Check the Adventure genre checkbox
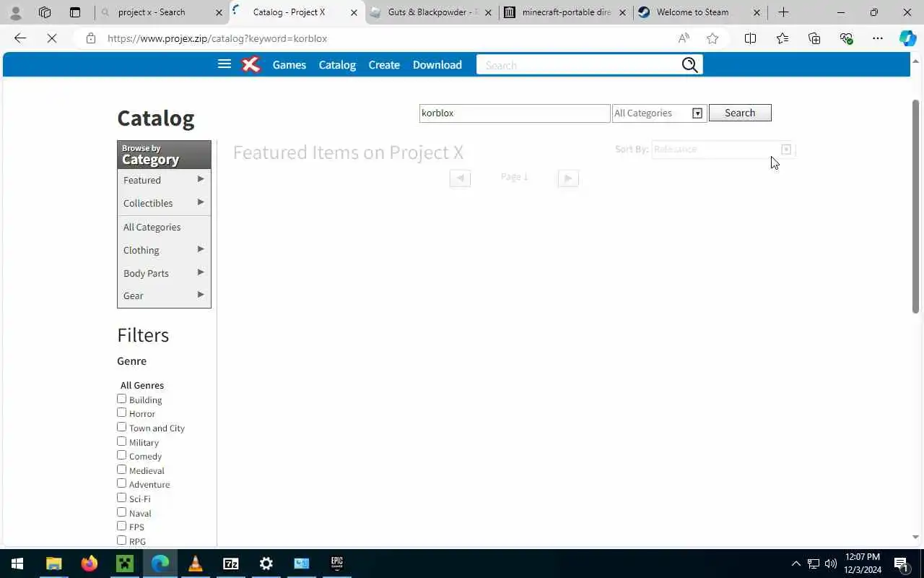Image resolution: width=924 pixels, height=578 pixels. click(121, 483)
